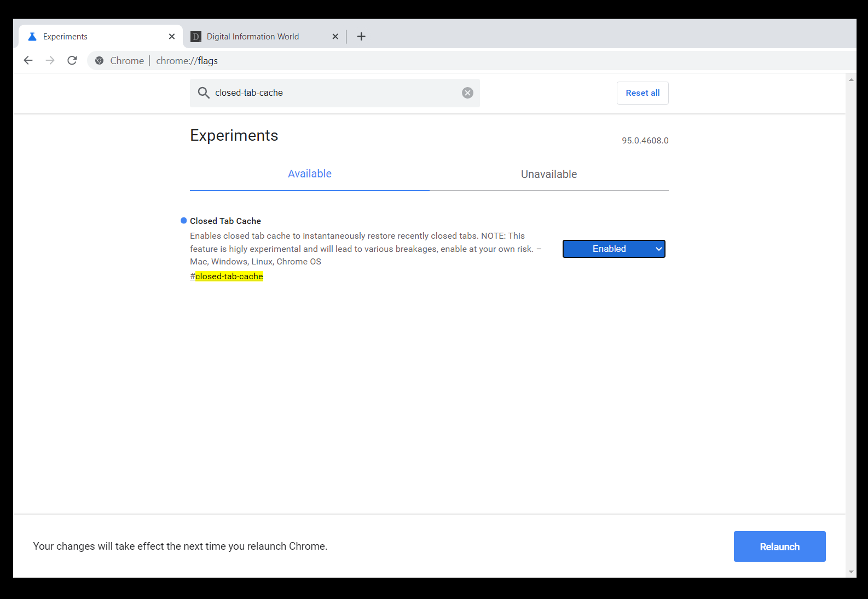Click the search magnifier icon in flags

[x=204, y=93]
